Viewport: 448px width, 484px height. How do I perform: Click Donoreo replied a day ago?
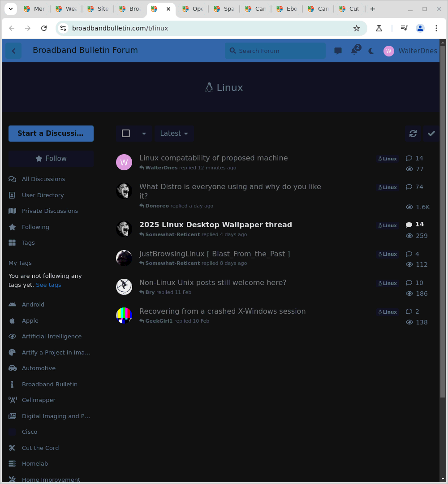(176, 206)
